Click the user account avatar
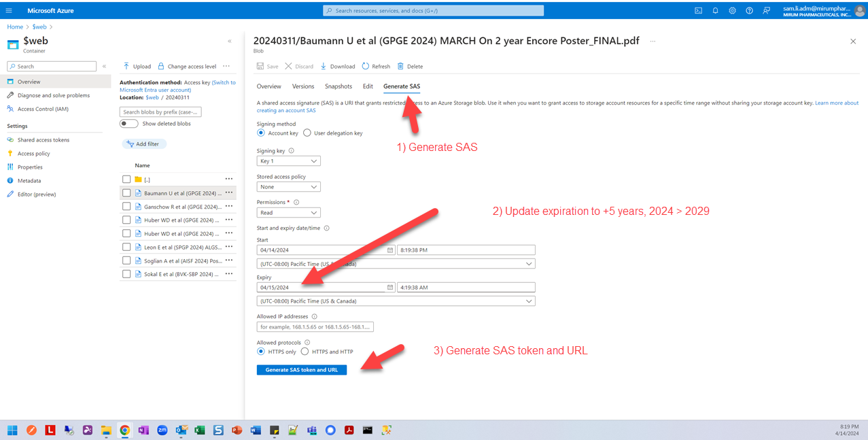The height and width of the screenshot is (440, 868). 860,11
